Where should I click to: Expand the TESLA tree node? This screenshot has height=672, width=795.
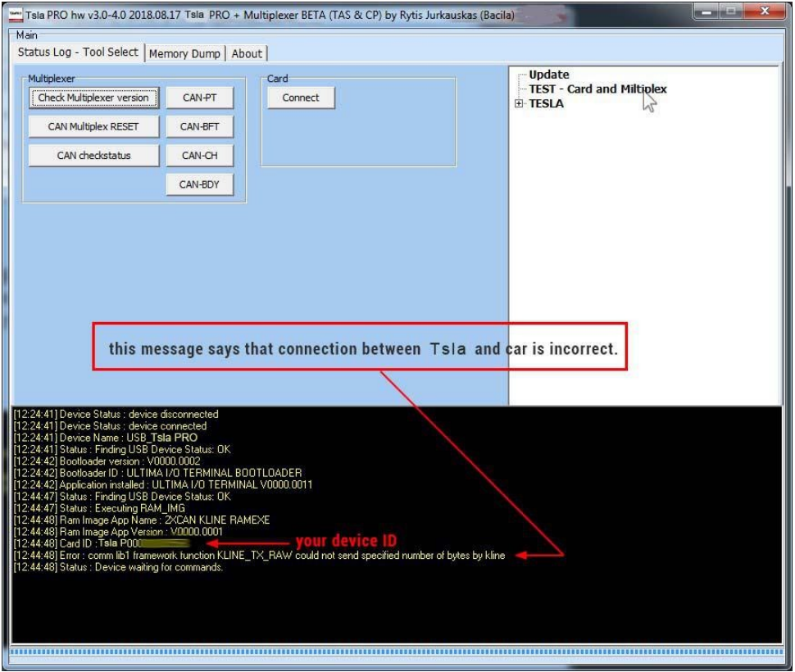pos(519,103)
